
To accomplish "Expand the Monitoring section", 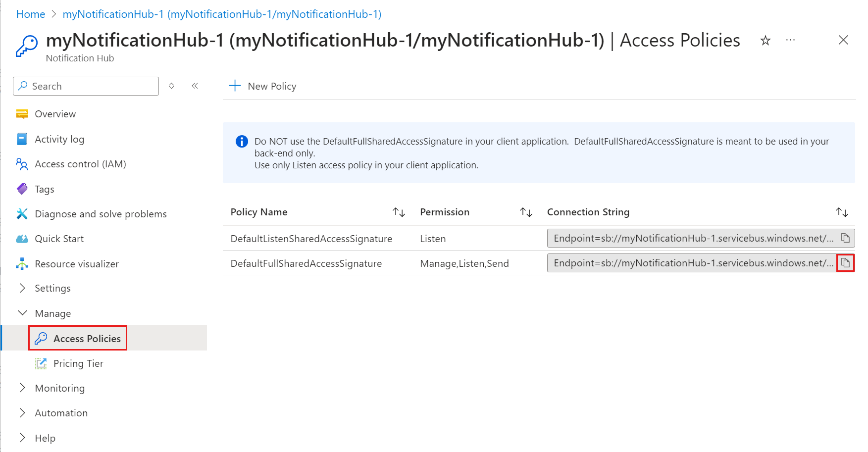I will click(x=23, y=388).
